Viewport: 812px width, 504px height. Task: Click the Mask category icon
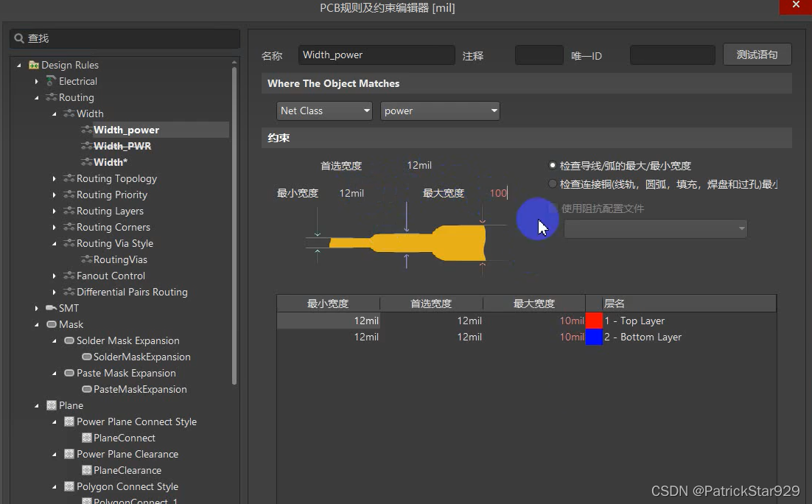[51, 324]
